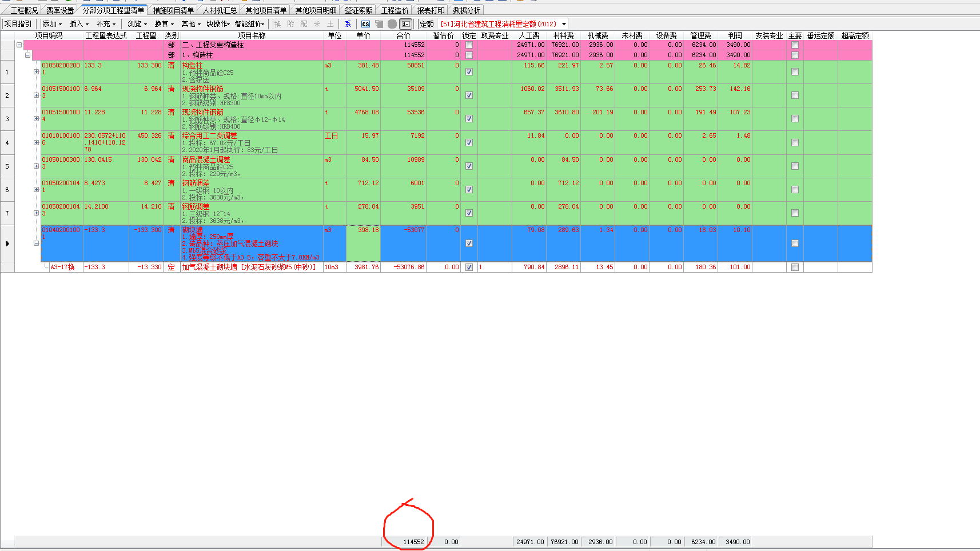Switch to the 措施项目清单 tab
The image size is (980, 551).
pyautogui.click(x=173, y=10)
